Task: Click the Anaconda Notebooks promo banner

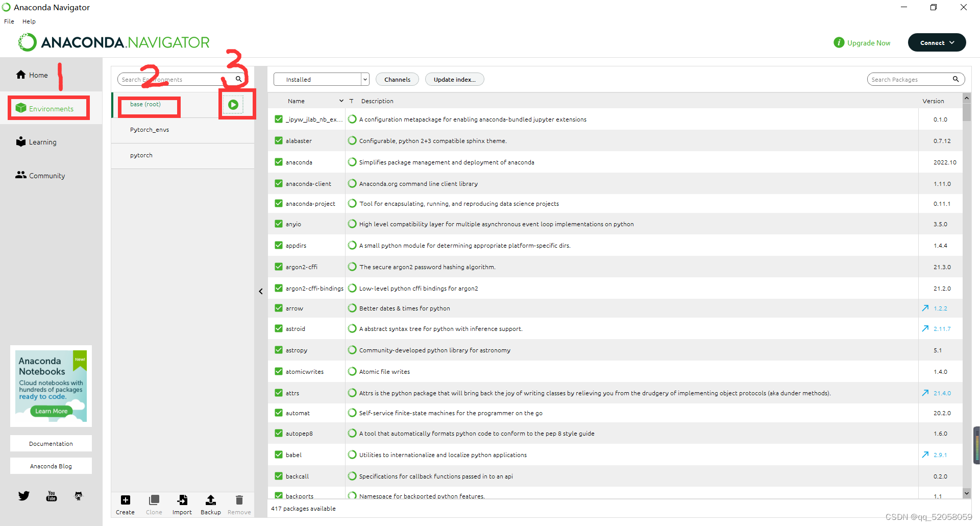Action: 51,386
